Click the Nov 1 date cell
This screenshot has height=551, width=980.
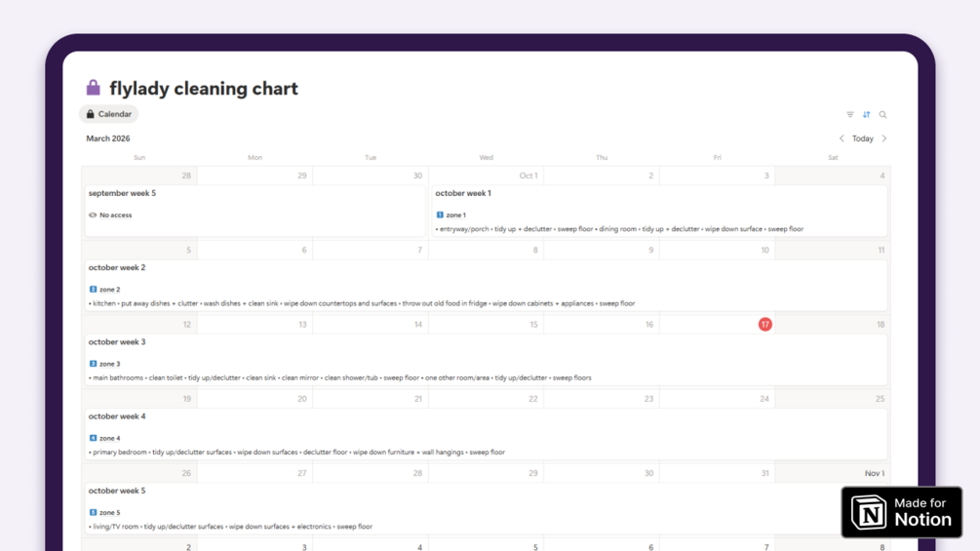click(x=875, y=473)
